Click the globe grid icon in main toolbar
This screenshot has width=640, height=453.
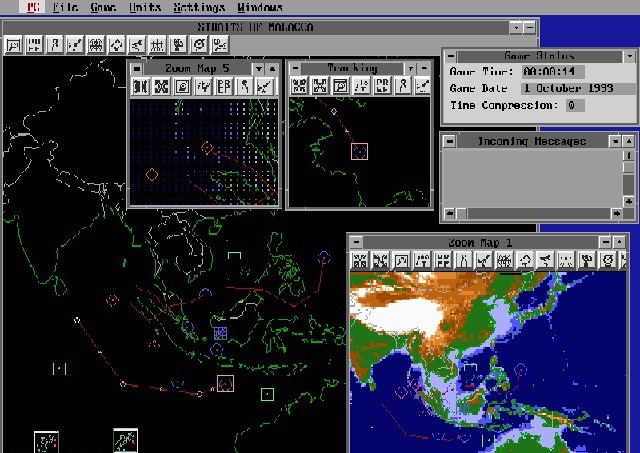tap(96, 44)
